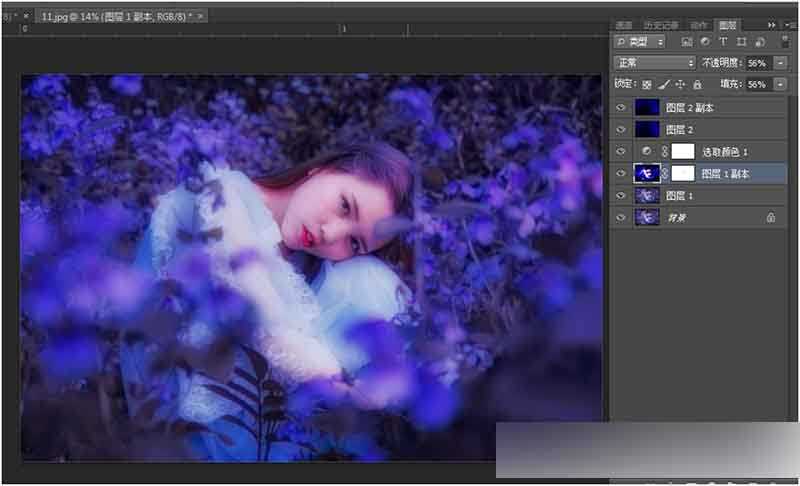Select the 11.jpg document tab
This screenshot has width=800, height=486.
point(120,17)
